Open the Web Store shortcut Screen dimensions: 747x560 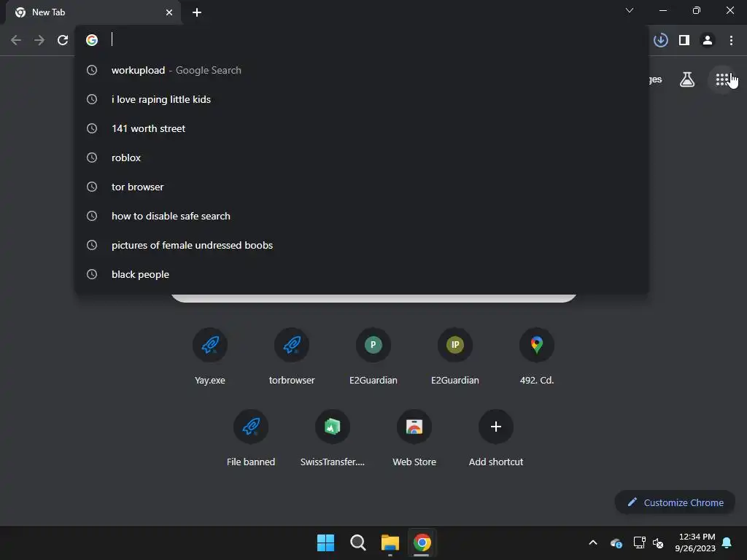pos(414,437)
